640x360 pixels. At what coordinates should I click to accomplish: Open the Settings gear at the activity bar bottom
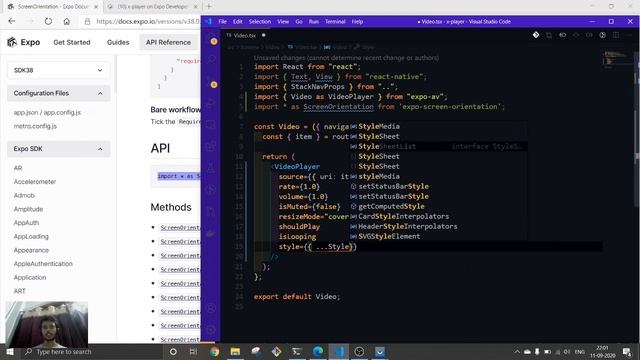(x=211, y=329)
